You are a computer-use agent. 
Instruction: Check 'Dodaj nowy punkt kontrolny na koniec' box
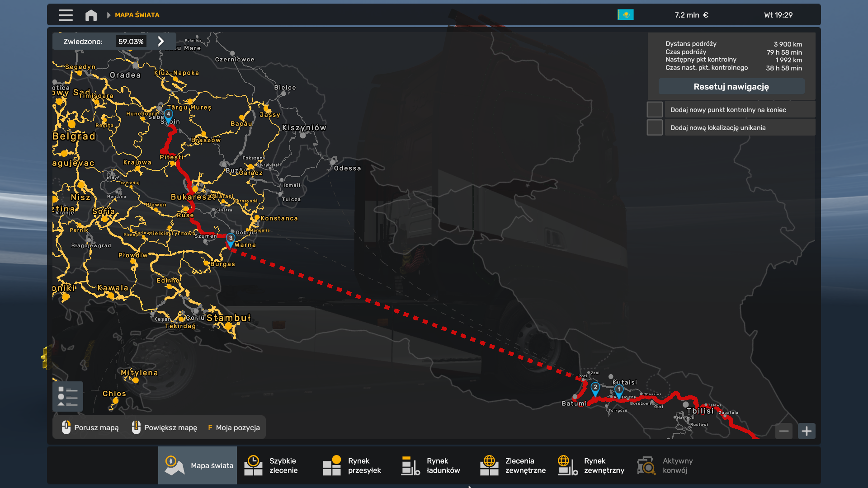click(655, 110)
